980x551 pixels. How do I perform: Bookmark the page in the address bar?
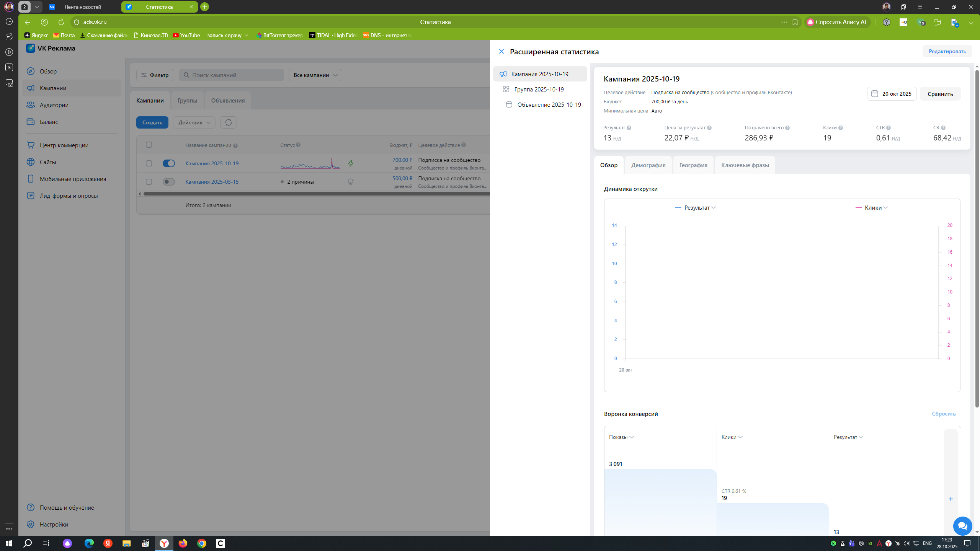795,22
